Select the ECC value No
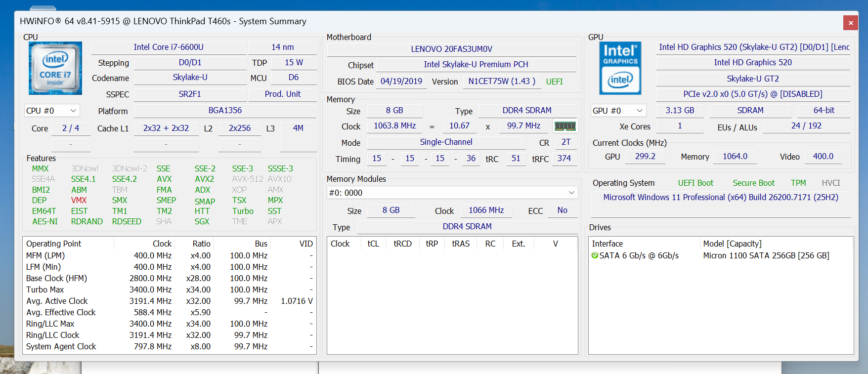Viewport: 868px width, 374px height. pos(563,210)
